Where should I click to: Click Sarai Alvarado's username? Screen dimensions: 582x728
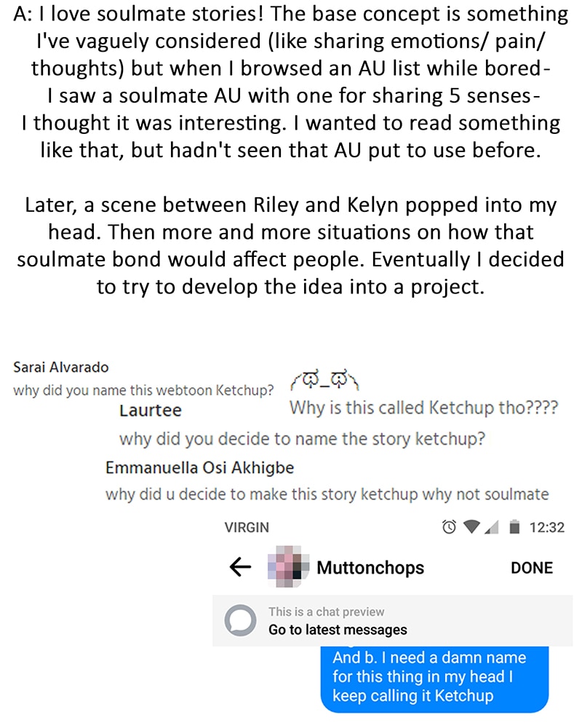(61, 368)
